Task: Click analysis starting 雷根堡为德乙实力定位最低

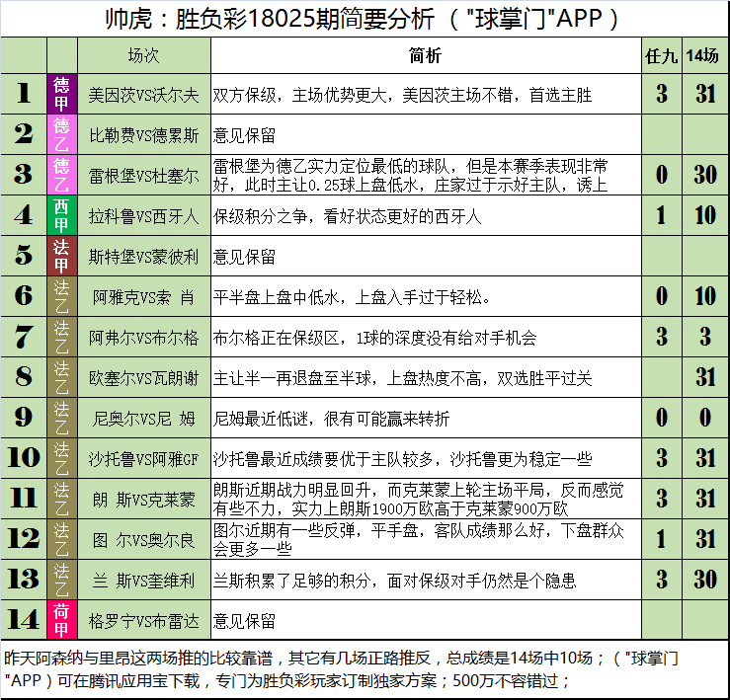Action: pos(411,176)
